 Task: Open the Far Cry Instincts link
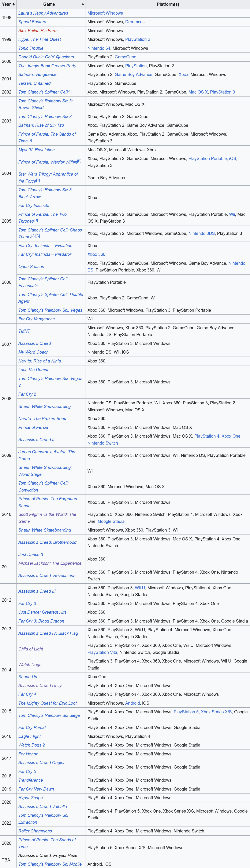pyautogui.click(x=34, y=205)
